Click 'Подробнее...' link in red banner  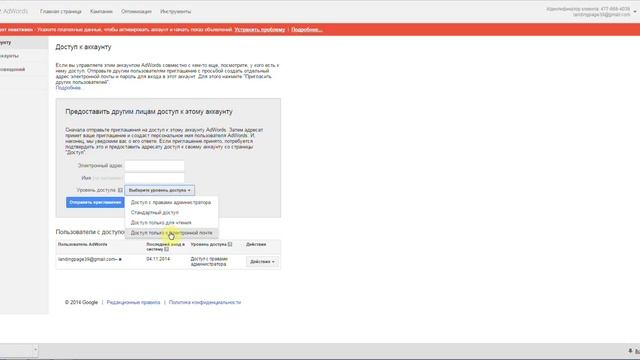click(307, 29)
